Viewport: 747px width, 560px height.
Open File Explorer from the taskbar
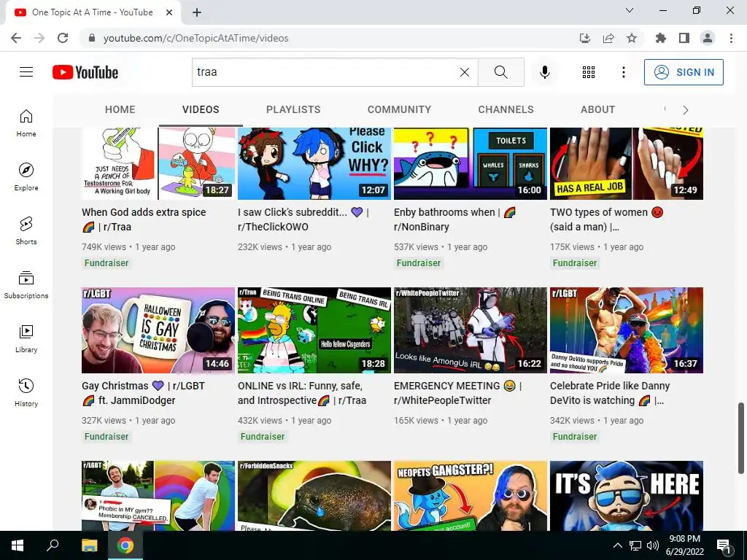click(x=89, y=545)
